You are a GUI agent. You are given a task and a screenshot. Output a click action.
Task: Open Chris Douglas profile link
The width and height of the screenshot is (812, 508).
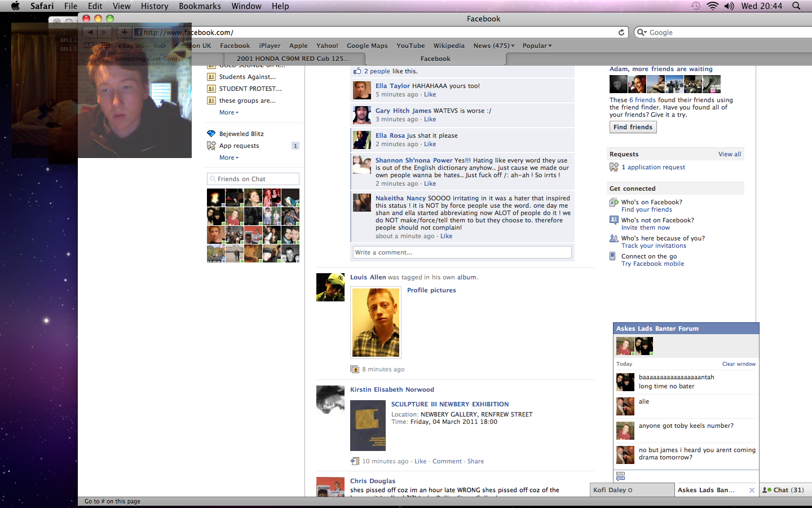coord(373,481)
